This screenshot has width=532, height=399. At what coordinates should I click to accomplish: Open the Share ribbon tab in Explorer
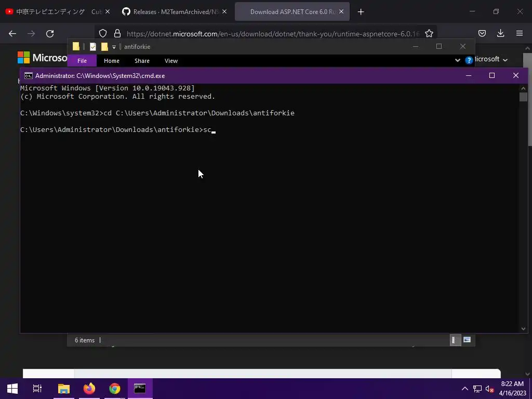tap(142, 61)
